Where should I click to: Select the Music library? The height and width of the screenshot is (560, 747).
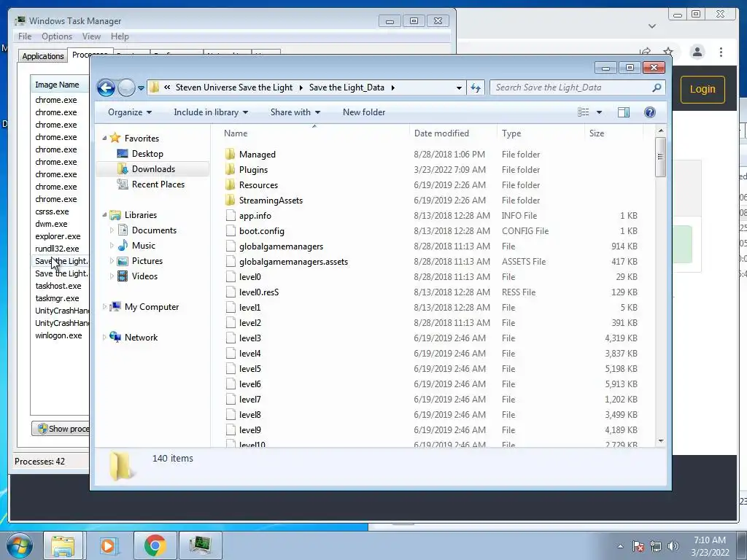144,246
